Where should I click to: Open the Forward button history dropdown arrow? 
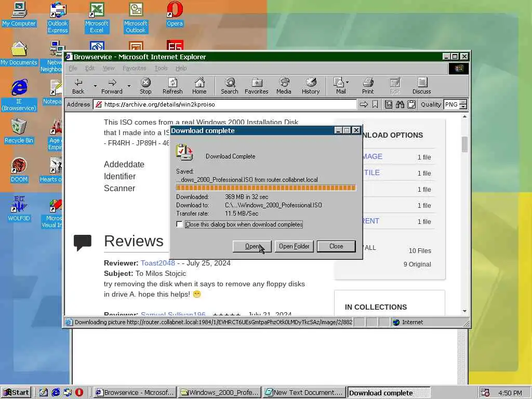(x=129, y=86)
